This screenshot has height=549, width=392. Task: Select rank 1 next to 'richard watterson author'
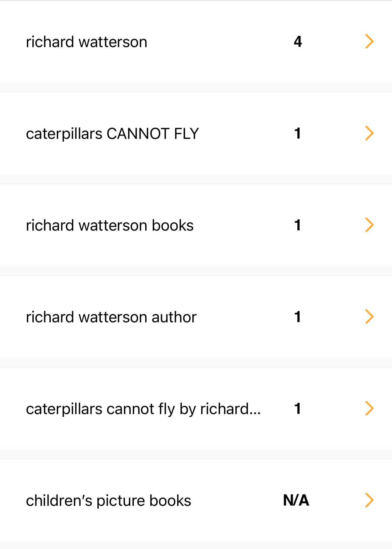[298, 317]
